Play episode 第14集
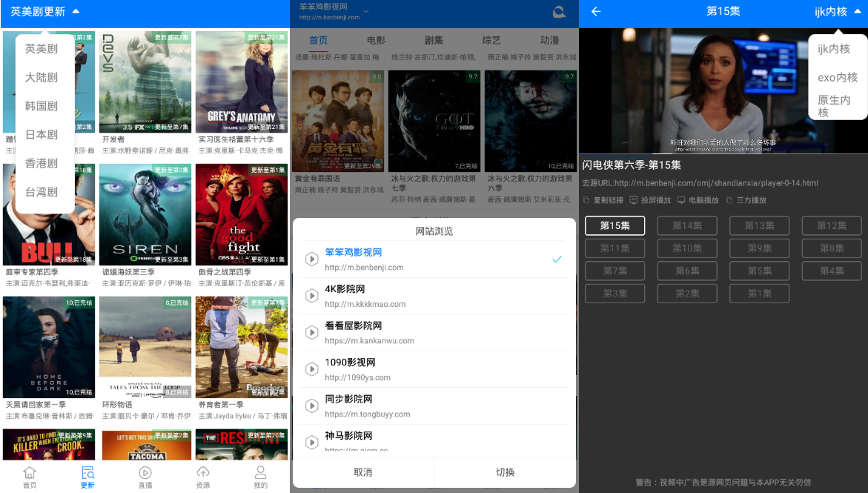Image resolution: width=868 pixels, height=493 pixels. pyautogui.click(x=688, y=225)
